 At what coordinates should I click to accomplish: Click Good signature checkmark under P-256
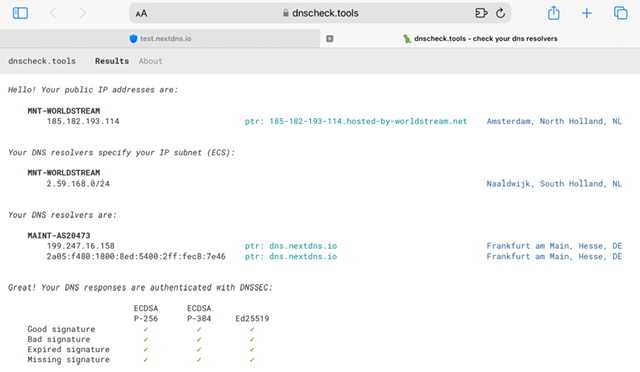coord(146,329)
